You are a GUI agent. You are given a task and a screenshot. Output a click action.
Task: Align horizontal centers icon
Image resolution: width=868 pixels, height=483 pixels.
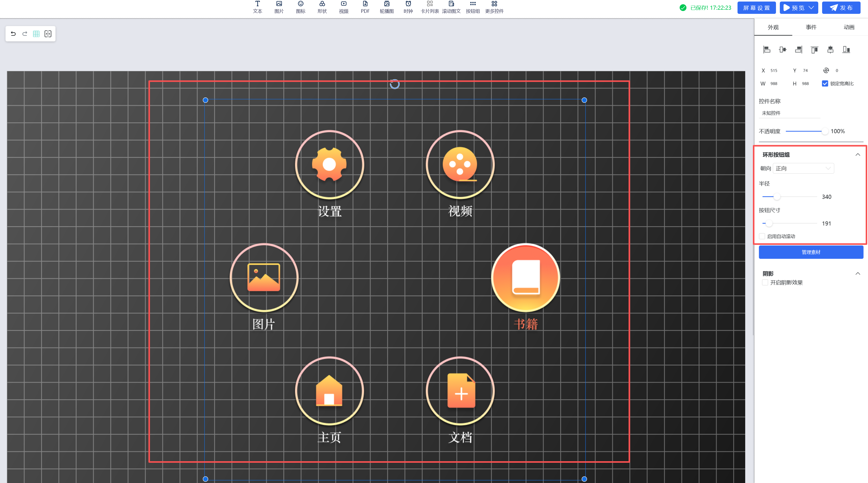782,49
